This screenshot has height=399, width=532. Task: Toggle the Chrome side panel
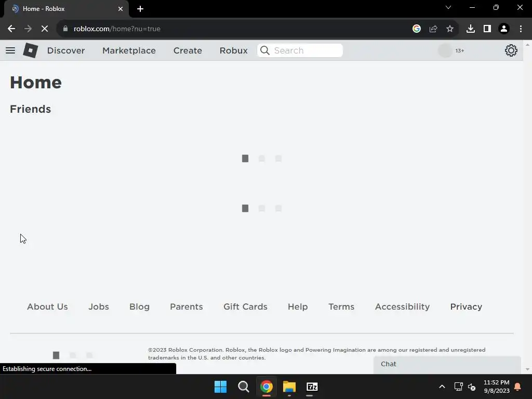(x=487, y=29)
